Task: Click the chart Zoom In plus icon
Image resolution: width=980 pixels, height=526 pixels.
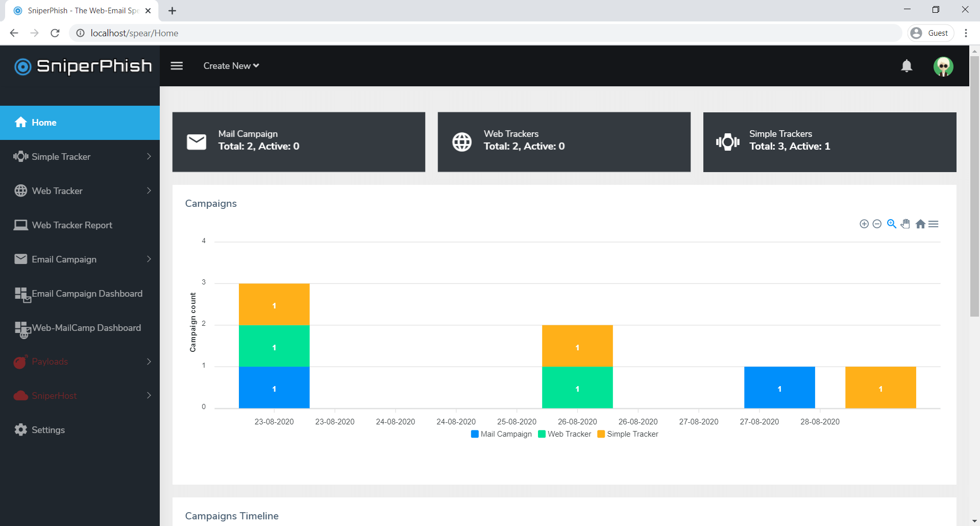Action: click(x=864, y=224)
